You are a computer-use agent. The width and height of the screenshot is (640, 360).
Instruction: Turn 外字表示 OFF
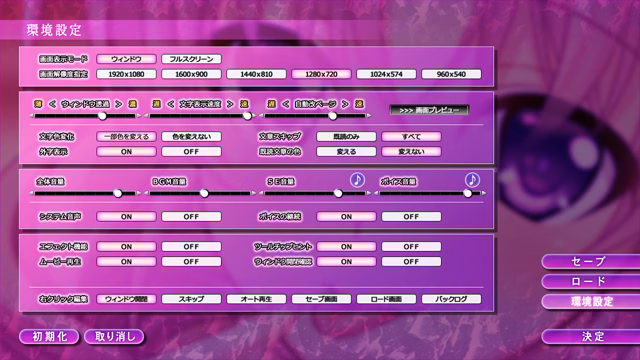coord(191,152)
